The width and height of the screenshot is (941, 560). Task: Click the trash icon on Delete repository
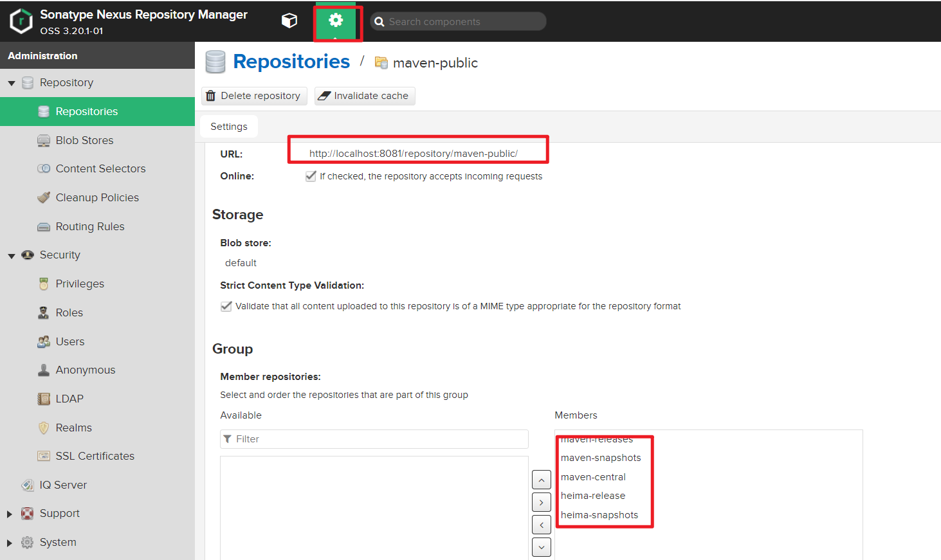click(x=210, y=96)
